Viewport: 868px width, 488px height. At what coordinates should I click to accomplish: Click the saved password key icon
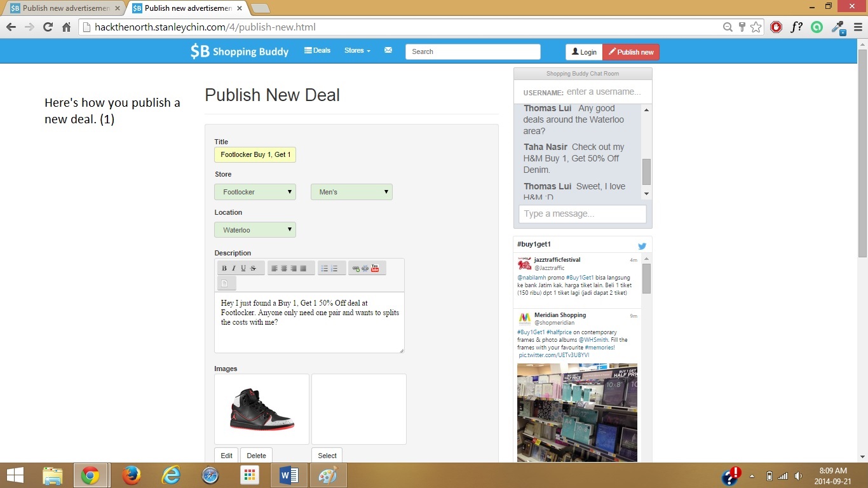[742, 27]
